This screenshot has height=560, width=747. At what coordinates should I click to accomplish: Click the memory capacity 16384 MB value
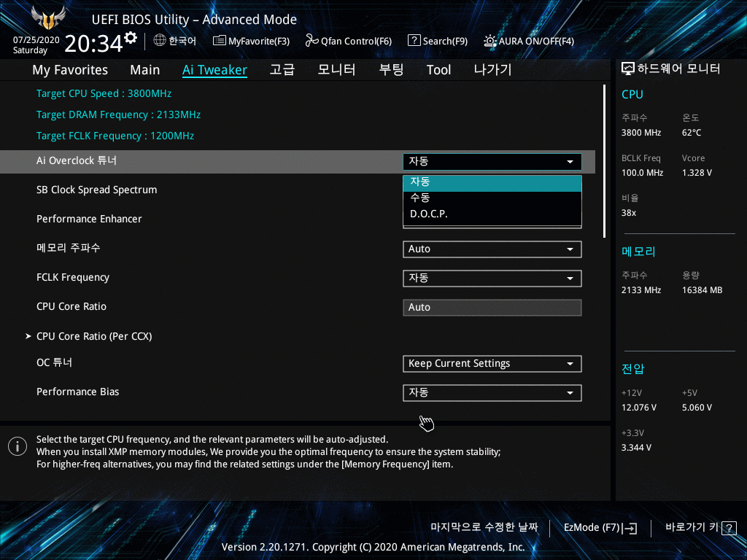tap(702, 290)
